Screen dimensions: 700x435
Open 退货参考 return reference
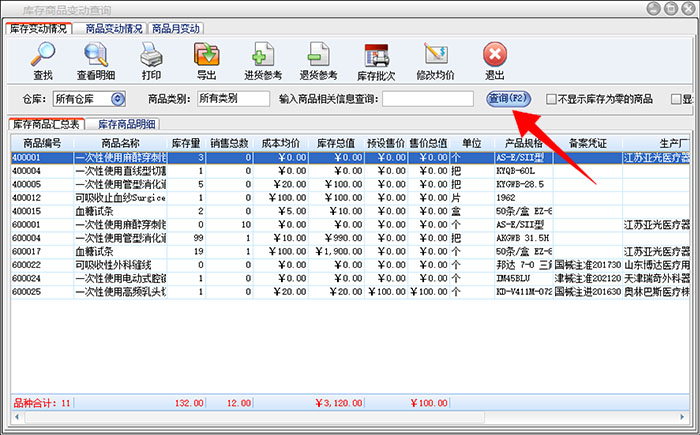tap(319, 60)
